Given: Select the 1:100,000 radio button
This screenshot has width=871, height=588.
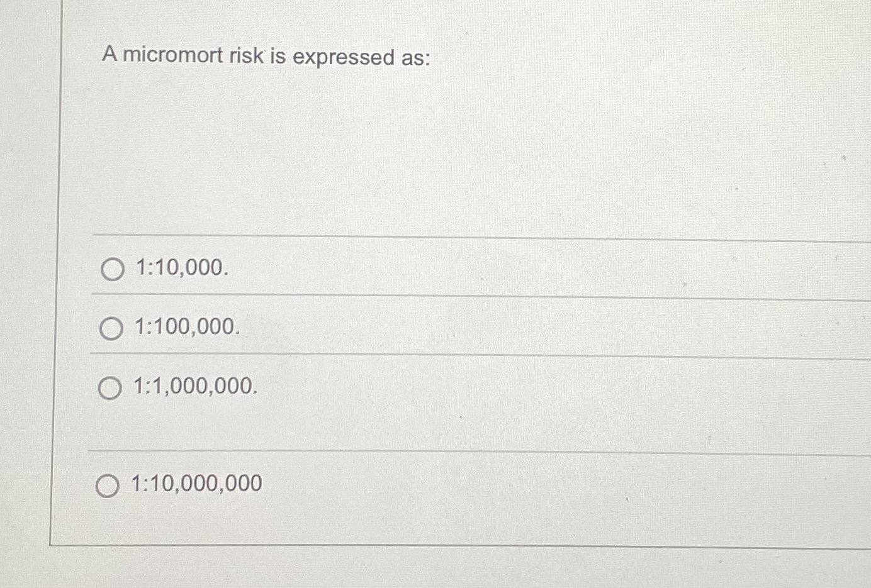Looking at the screenshot, I should tap(112, 328).
